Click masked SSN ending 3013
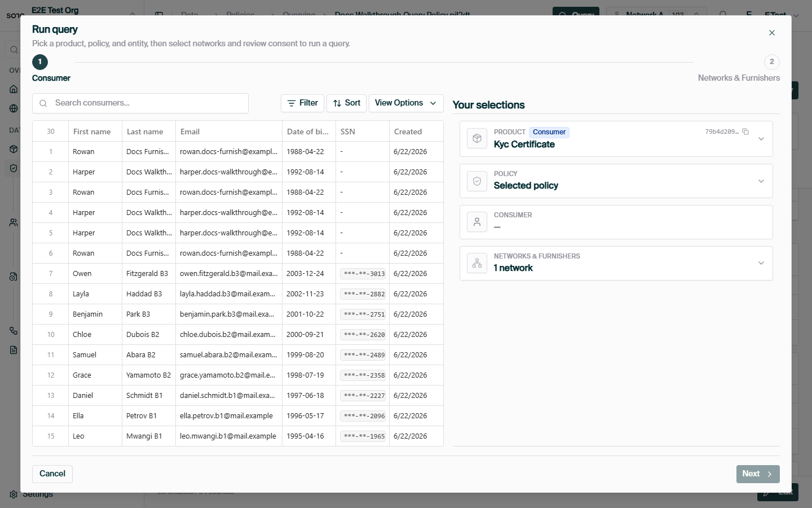 click(364, 274)
